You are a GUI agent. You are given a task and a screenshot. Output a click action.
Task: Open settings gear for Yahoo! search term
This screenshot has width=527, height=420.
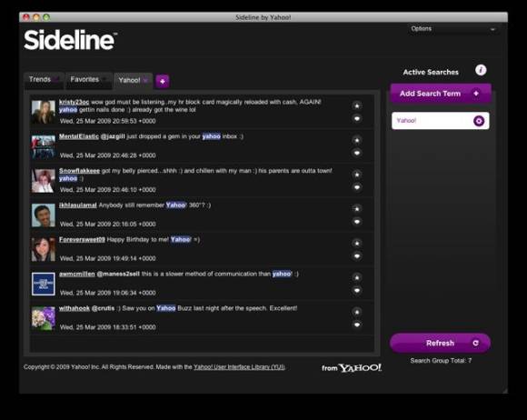click(479, 121)
